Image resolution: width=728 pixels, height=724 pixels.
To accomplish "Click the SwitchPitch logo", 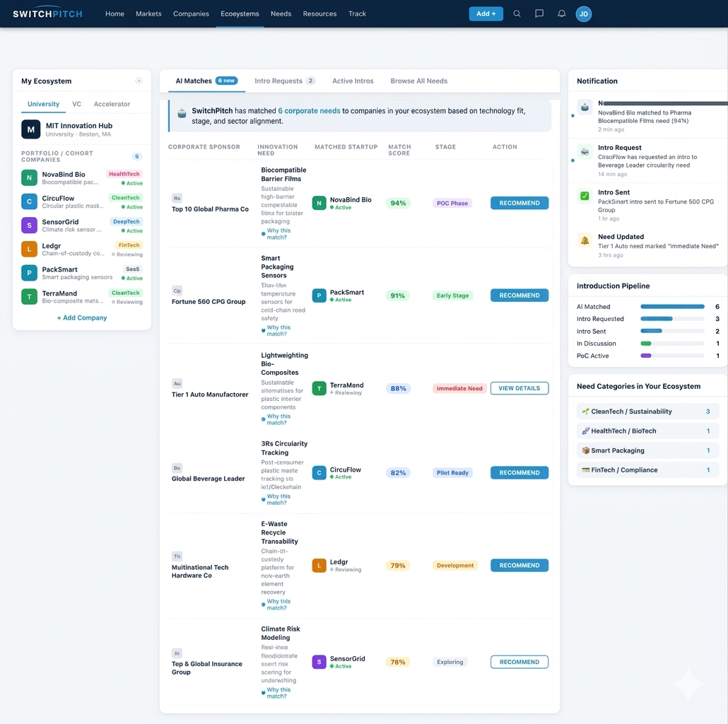I will [48, 14].
